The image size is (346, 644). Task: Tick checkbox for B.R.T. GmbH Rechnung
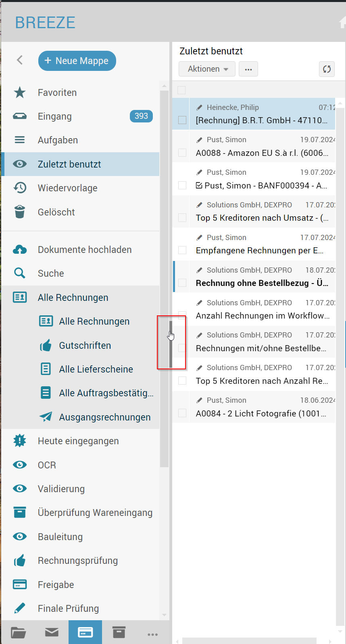pos(182,120)
